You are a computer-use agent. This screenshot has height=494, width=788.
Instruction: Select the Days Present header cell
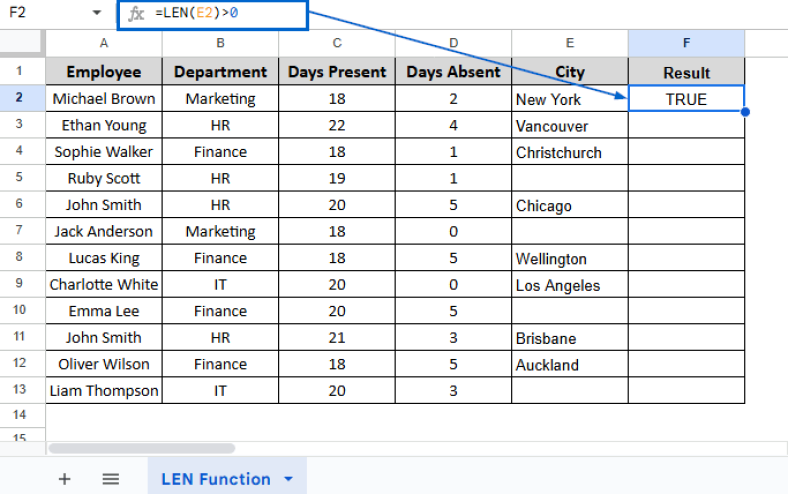click(x=337, y=72)
